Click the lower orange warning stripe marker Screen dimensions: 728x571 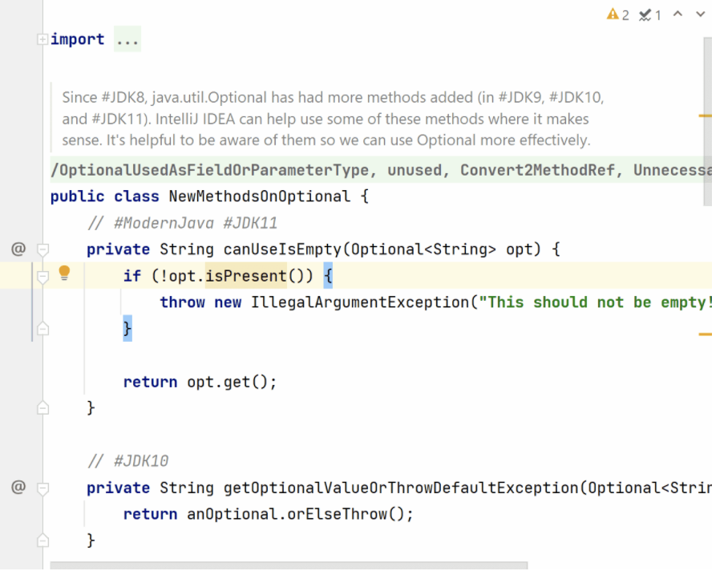tap(705, 334)
